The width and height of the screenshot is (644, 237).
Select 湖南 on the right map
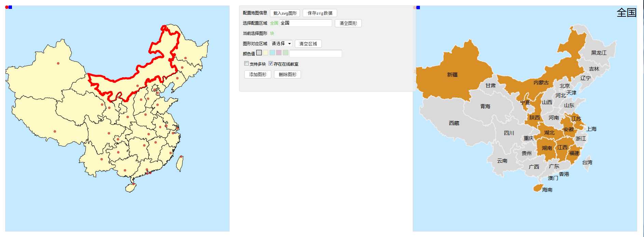coord(547,148)
